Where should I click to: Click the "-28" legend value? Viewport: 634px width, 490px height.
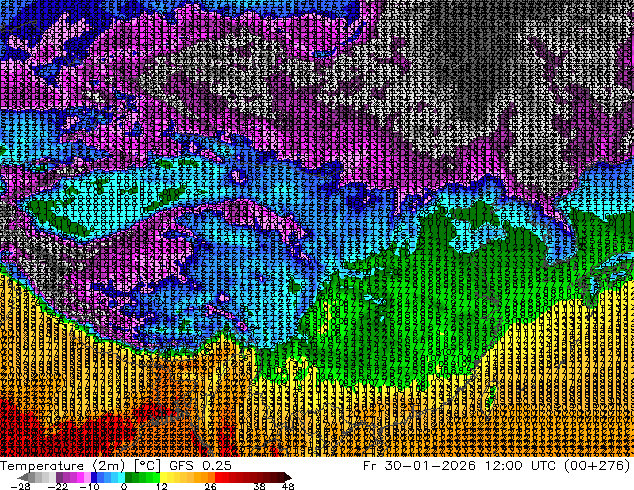click(20, 486)
